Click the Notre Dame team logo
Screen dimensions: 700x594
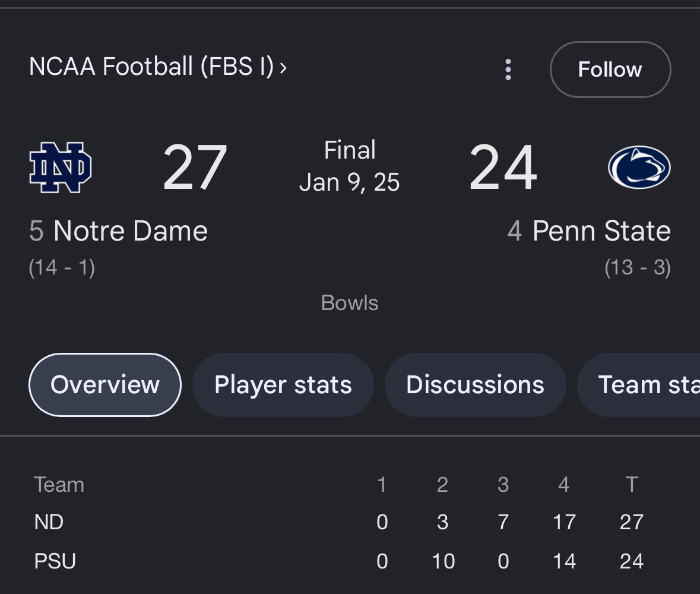point(60,168)
